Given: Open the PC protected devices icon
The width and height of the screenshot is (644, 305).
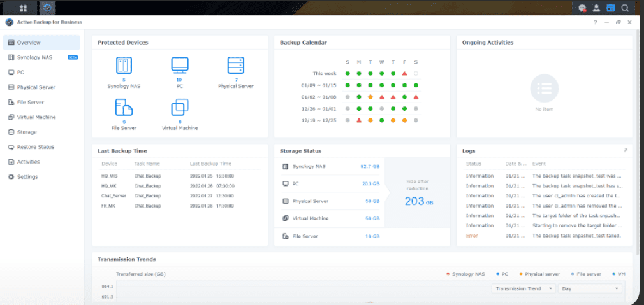Looking at the screenshot, I should pyautogui.click(x=179, y=66).
